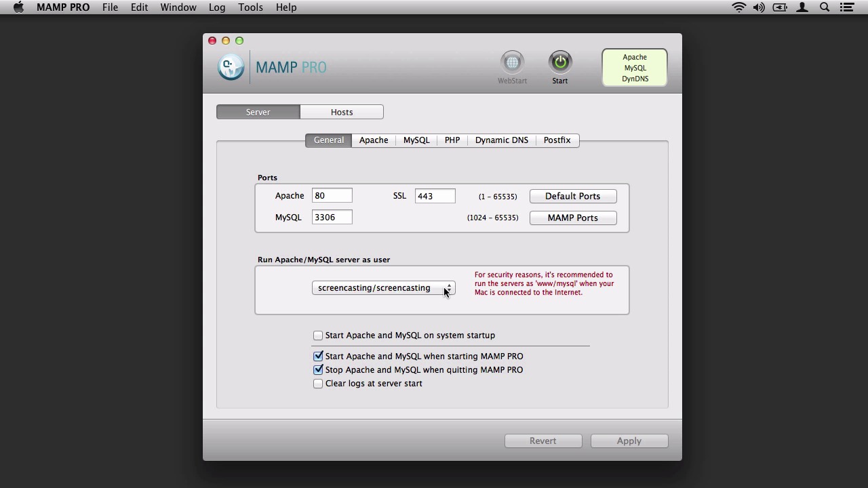The height and width of the screenshot is (488, 868).
Task: Open the Tools menu
Action: tap(250, 7)
